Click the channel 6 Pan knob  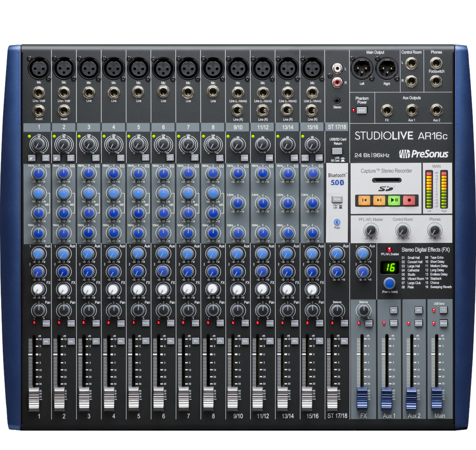click(163, 310)
